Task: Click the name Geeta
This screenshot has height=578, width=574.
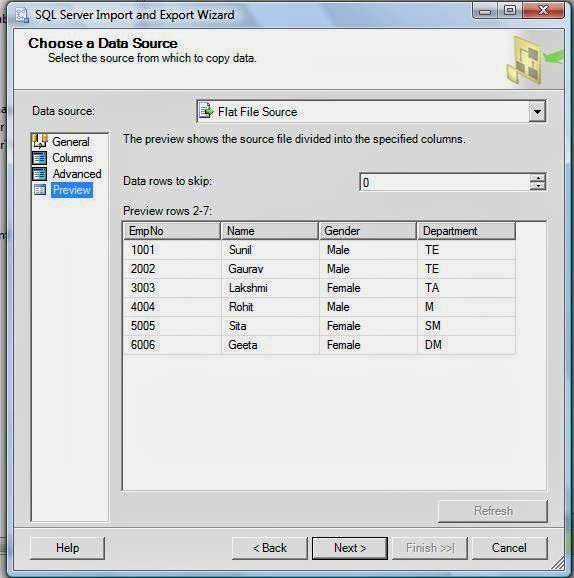Action: (x=243, y=345)
